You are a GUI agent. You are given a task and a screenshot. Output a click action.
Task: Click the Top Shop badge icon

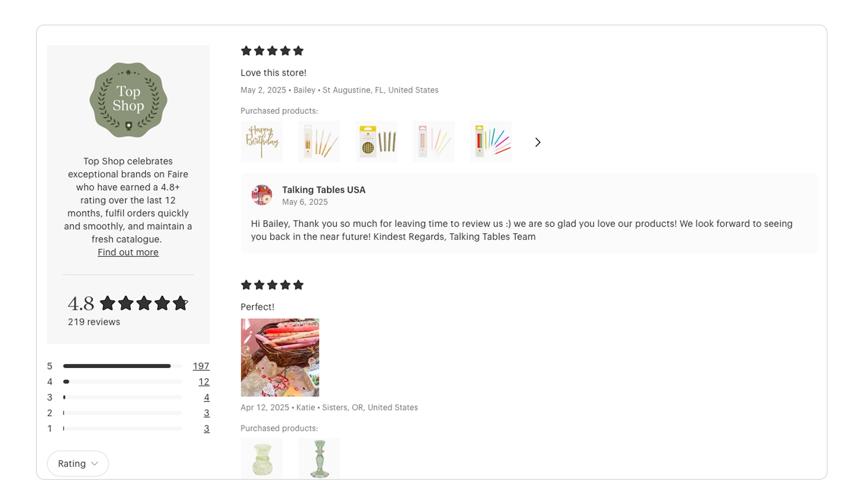128,100
